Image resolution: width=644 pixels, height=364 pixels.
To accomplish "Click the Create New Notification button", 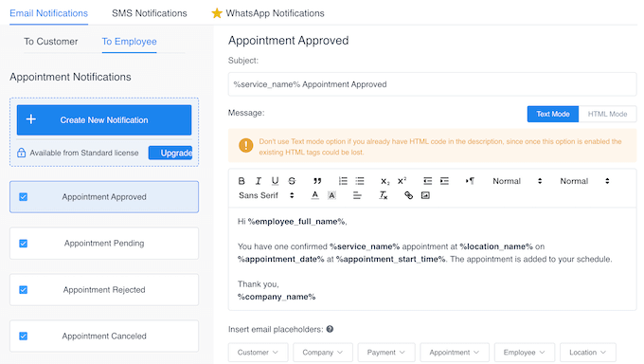I will (104, 119).
